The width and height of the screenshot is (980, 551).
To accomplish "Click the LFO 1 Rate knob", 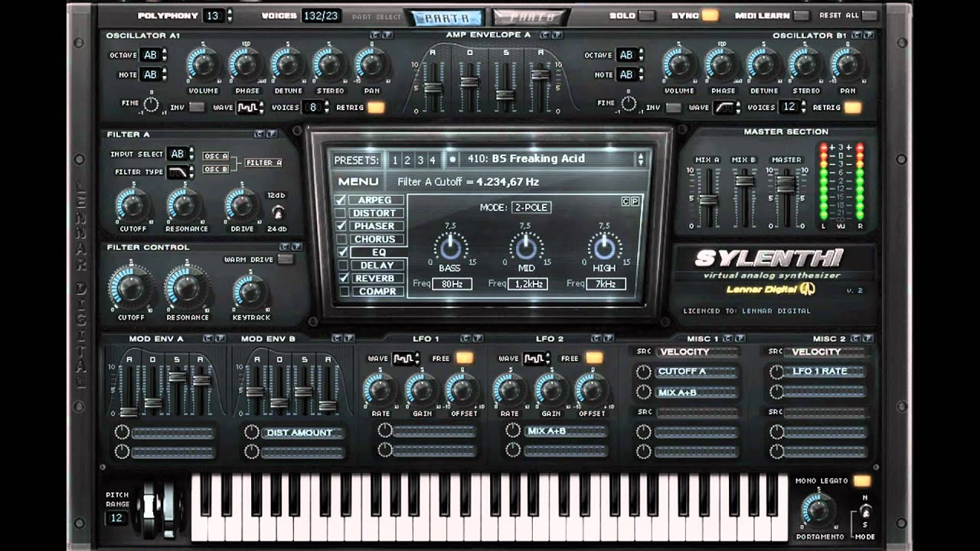I will [381, 390].
